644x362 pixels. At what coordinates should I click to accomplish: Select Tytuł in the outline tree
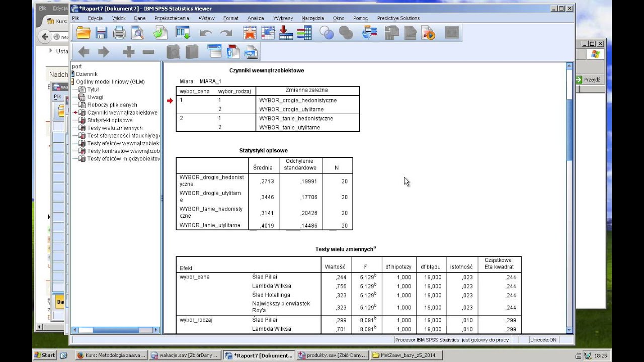(93, 89)
